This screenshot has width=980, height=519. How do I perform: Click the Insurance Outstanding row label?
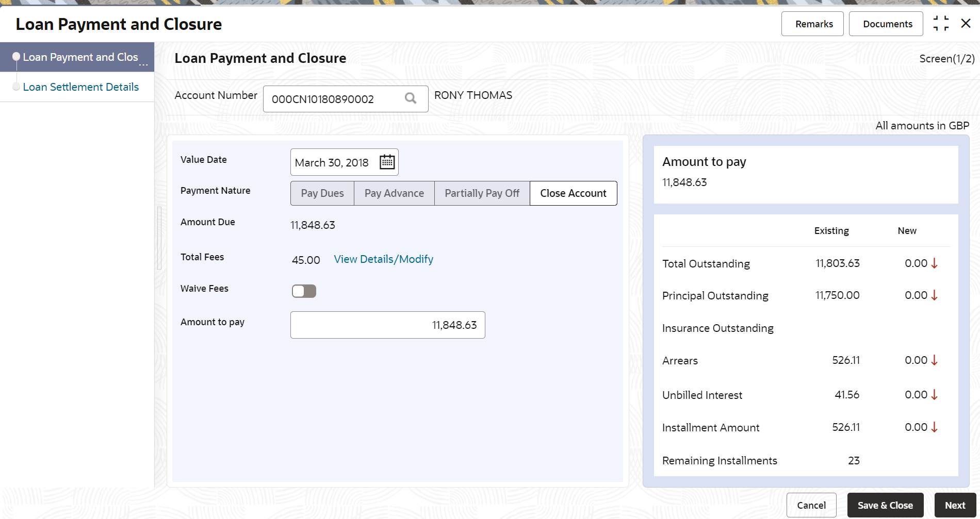pos(717,328)
